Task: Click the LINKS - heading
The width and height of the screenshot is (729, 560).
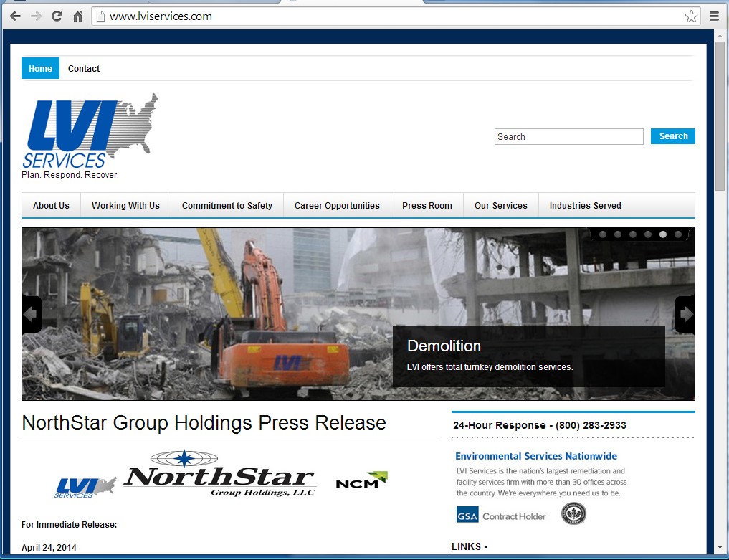Action: click(x=470, y=546)
